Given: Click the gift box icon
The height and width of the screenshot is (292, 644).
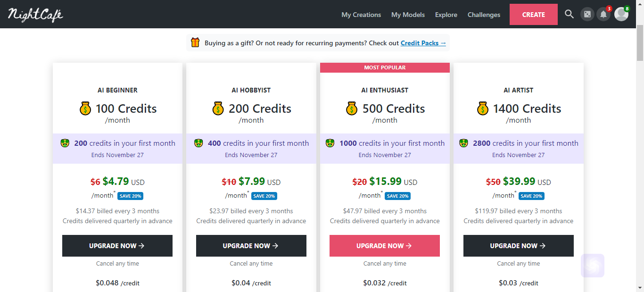Looking at the screenshot, I should (195, 42).
